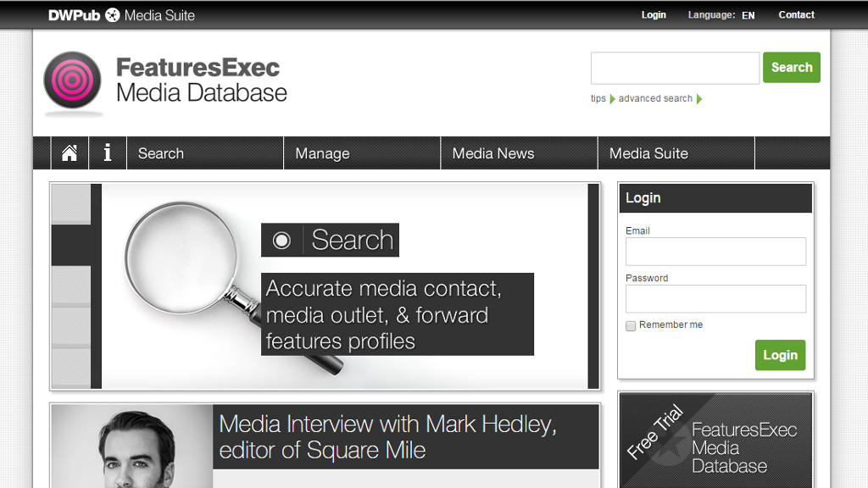The height and width of the screenshot is (488, 868).
Task: Select the info icon next to Home
Action: tap(107, 152)
